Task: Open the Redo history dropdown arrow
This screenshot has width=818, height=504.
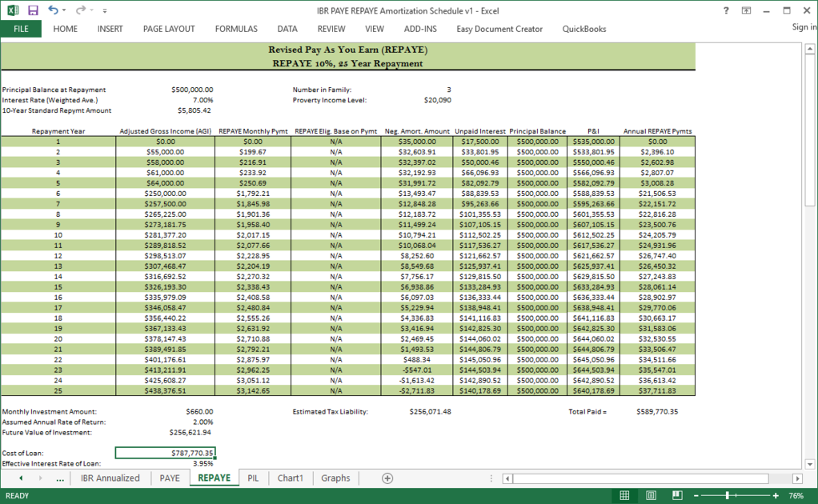Action: click(91, 10)
